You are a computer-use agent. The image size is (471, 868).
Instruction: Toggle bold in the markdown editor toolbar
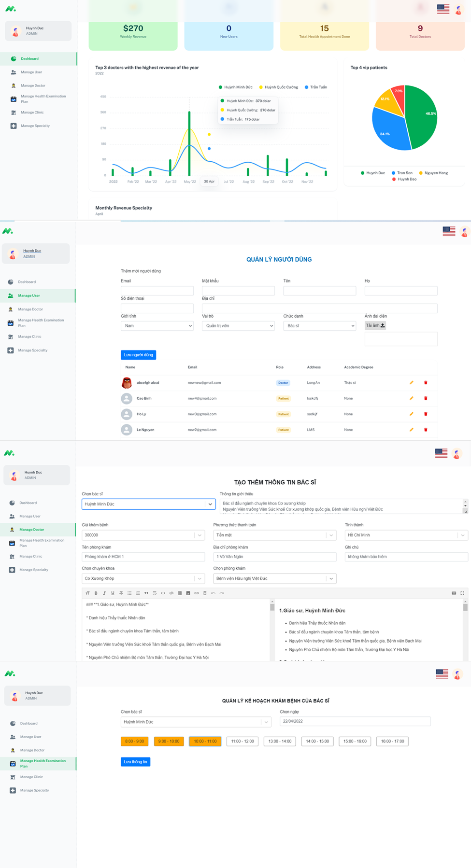(x=96, y=593)
